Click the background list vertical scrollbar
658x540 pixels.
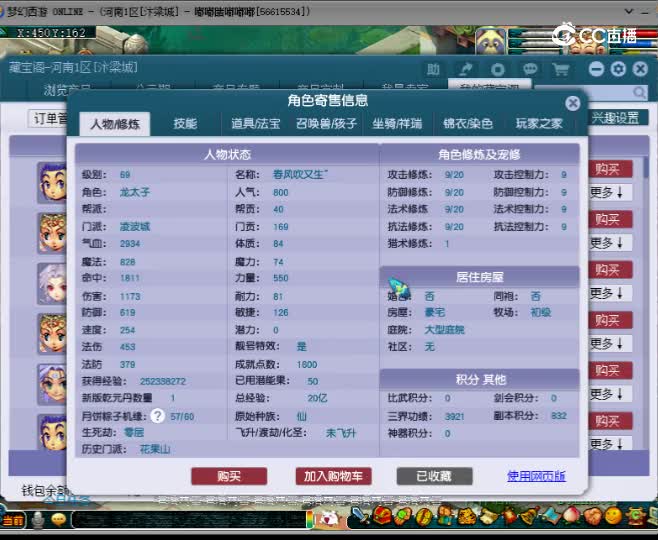(645, 302)
